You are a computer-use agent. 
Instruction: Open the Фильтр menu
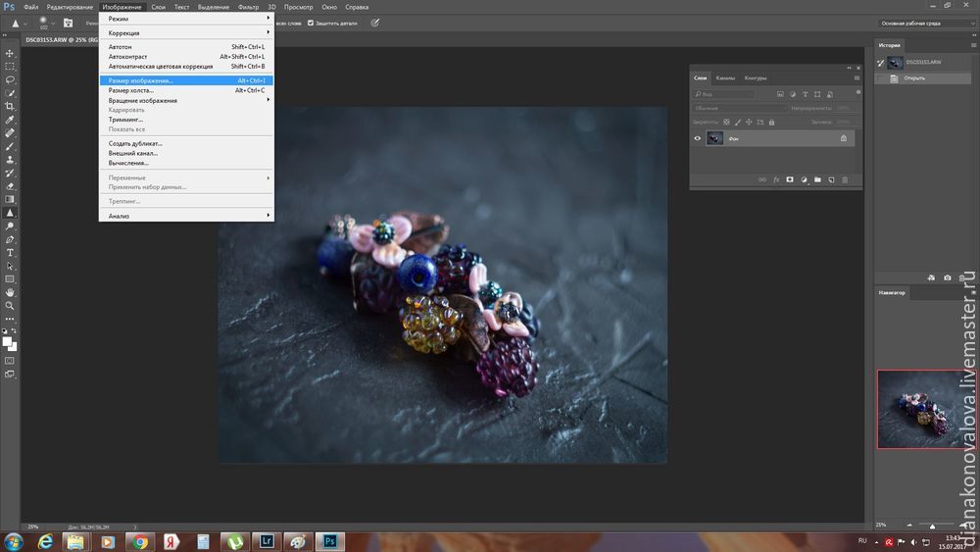[x=248, y=7]
